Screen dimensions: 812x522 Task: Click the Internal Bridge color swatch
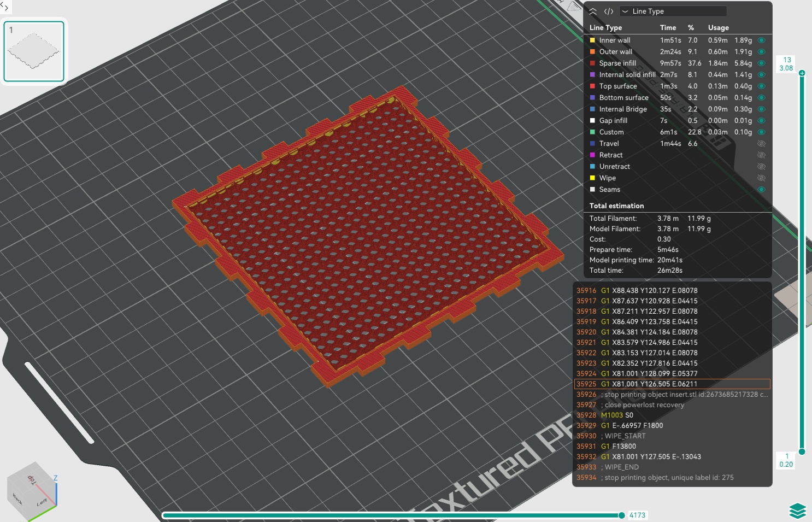tap(592, 109)
